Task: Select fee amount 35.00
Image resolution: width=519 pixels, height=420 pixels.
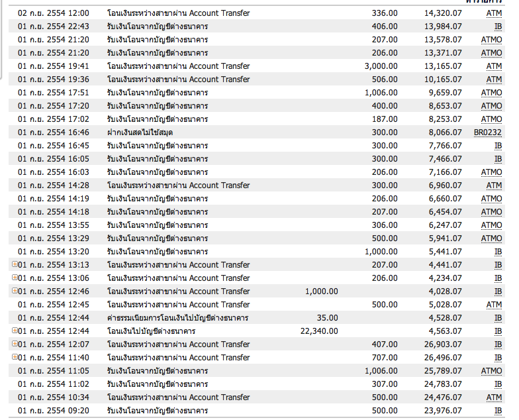Action: pyautogui.click(x=327, y=318)
